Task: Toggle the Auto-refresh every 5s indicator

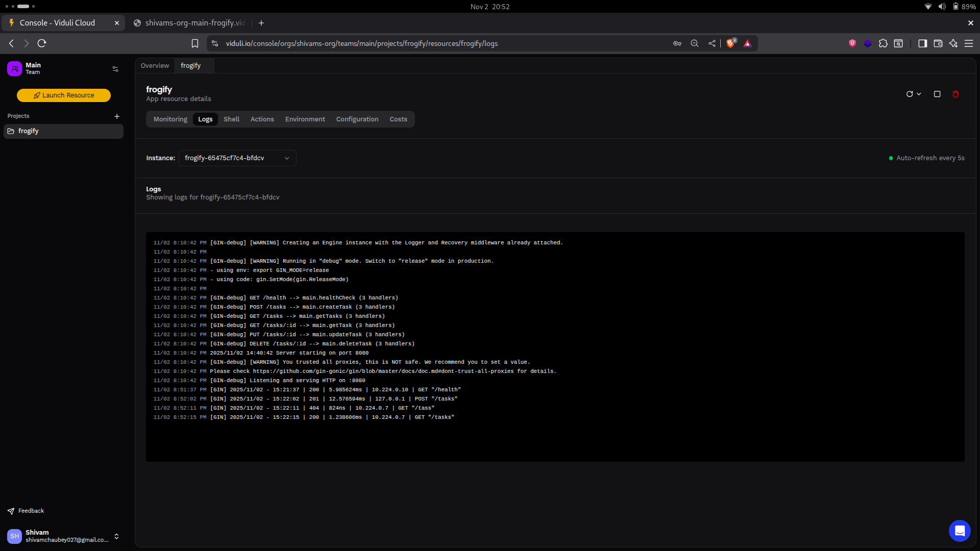Action: [926, 158]
